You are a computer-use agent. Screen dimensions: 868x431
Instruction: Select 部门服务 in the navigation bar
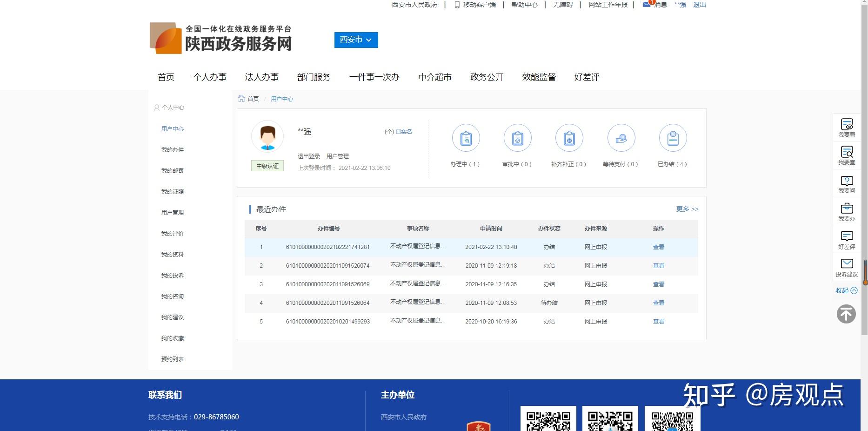(x=314, y=77)
